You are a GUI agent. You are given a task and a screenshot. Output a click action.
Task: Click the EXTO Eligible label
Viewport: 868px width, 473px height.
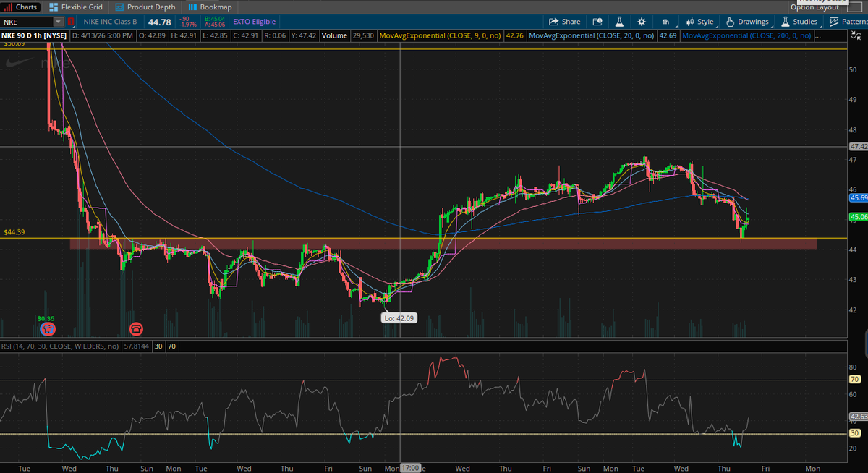[x=254, y=22]
